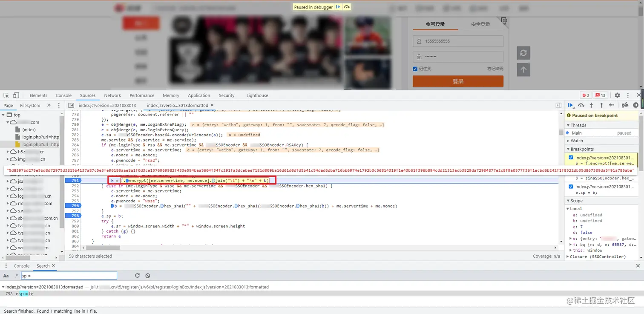Switch to the Network panel
The image size is (644, 314).
112,95
